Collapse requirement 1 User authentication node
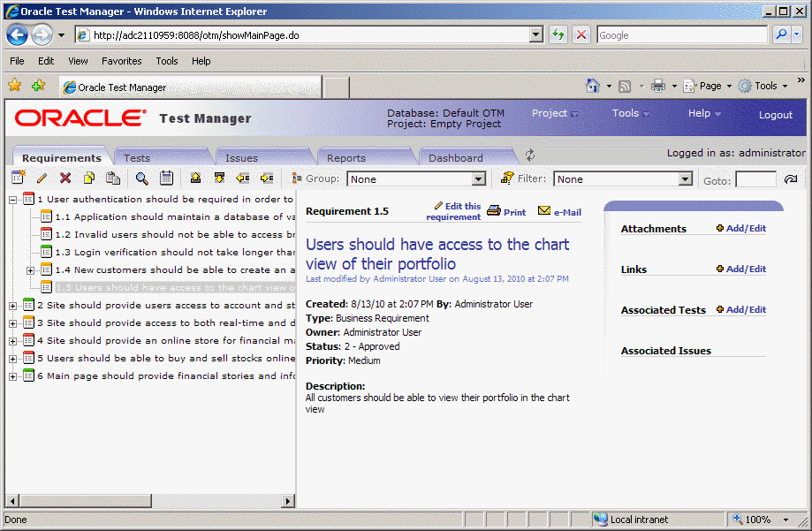This screenshot has width=812, height=531. [x=13, y=200]
